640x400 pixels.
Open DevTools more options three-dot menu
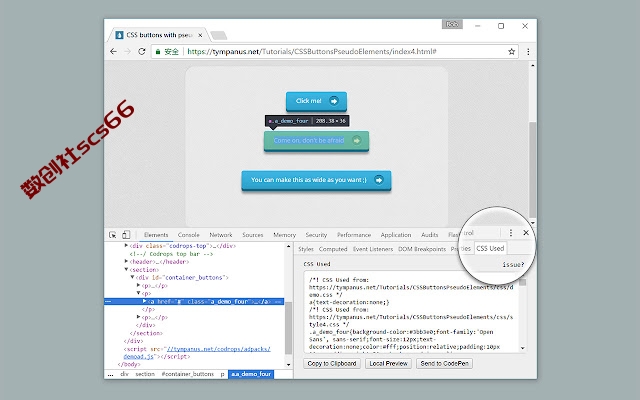coord(511,233)
